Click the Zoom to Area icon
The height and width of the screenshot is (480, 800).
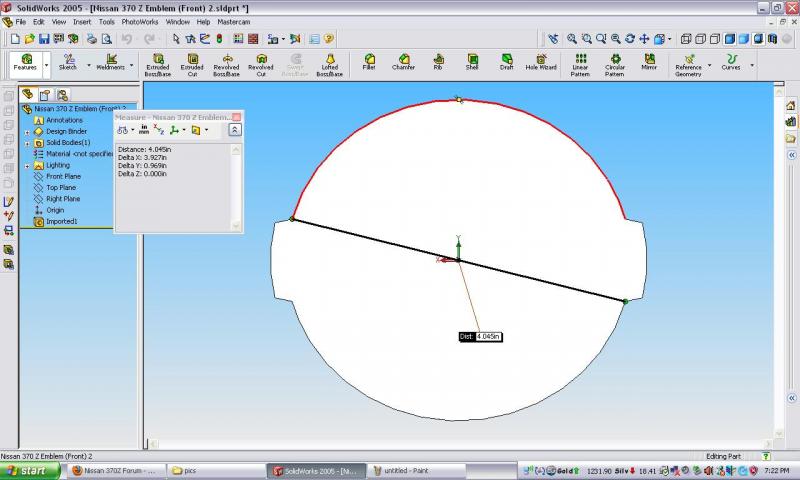586,39
